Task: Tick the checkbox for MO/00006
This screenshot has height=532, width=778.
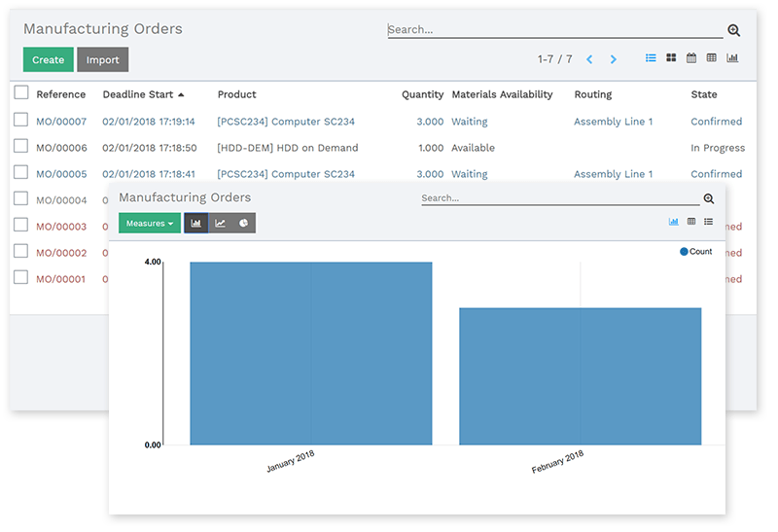Action: 20,147
